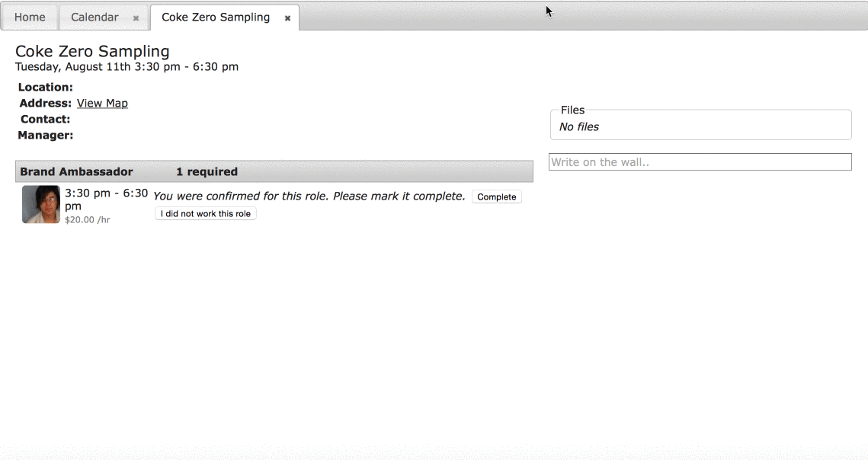The image size is (868, 460).
Task: Open the View Map link
Action: tap(102, 103)
